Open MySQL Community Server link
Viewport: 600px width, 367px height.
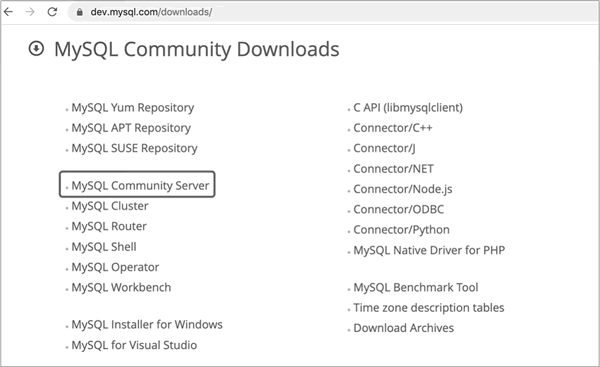tap(140, 186)
